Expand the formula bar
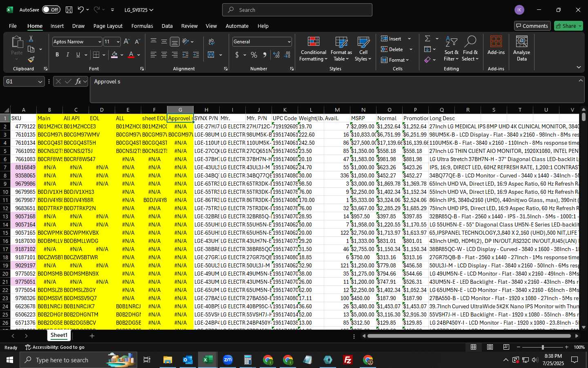 point(580,81)
